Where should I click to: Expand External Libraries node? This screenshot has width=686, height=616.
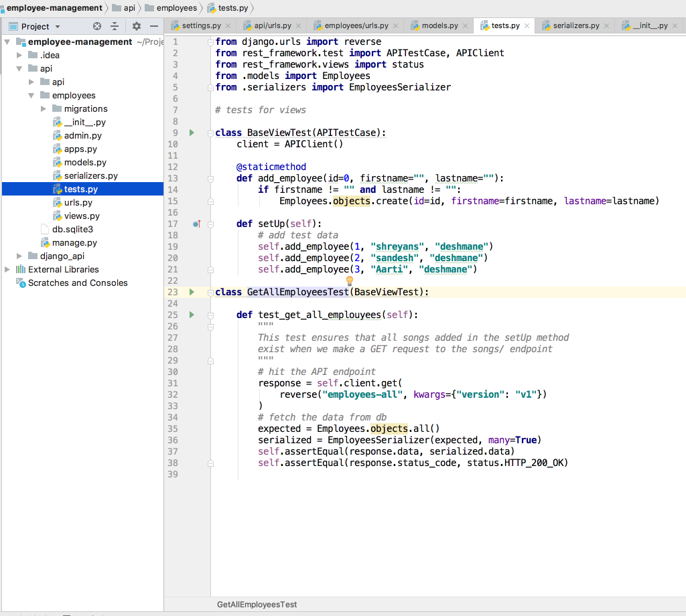pos(7,269)
